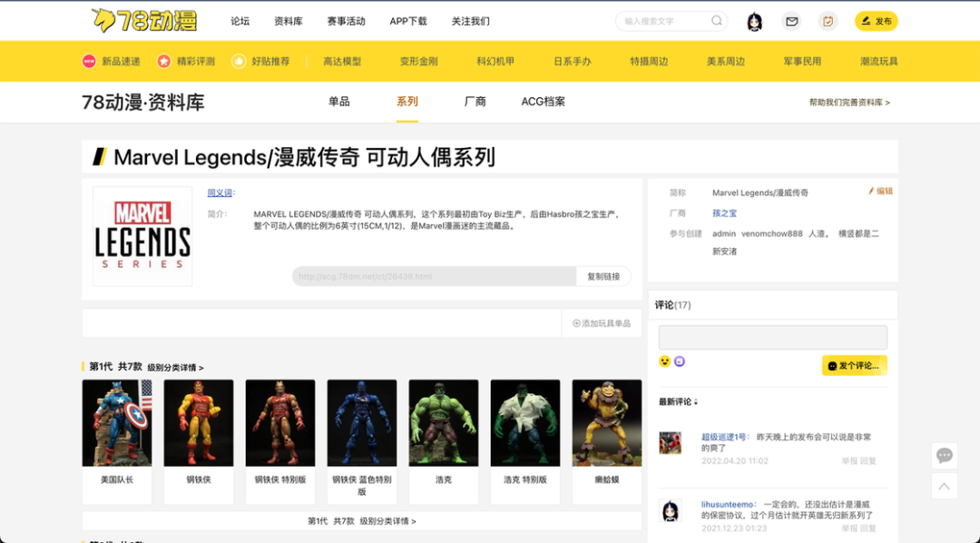Switch to the ACG档案 tab
980x543 pixels.
[x=544, y=102]
